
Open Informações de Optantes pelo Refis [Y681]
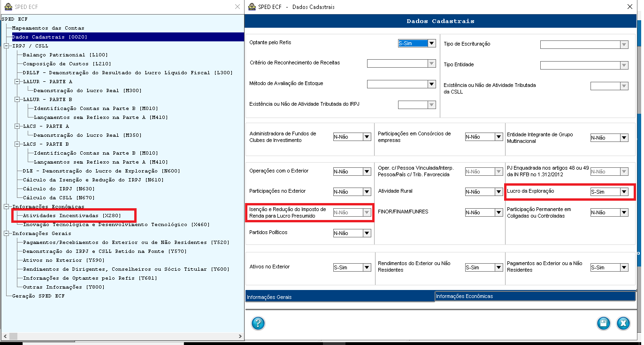click(90, 278)
